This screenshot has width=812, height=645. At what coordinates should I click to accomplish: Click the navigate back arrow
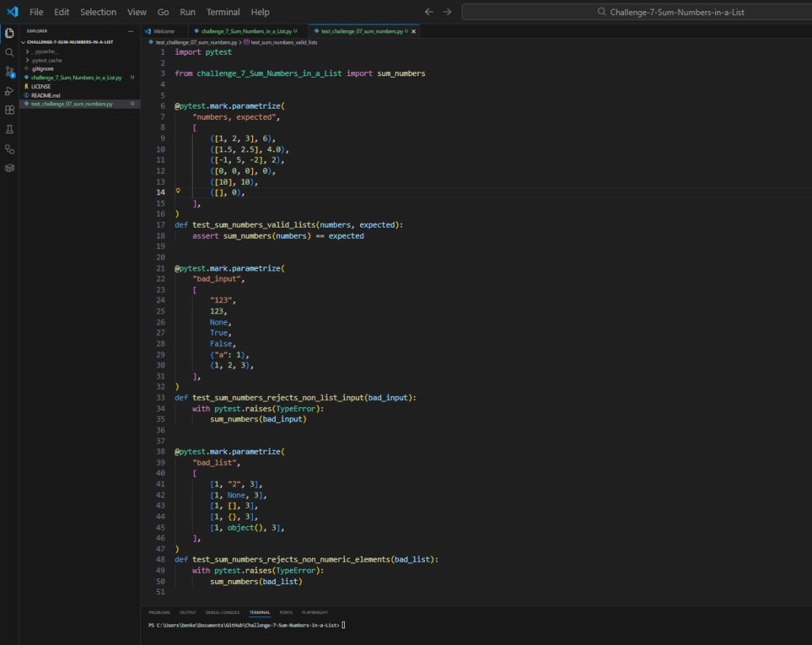[429, 12]
